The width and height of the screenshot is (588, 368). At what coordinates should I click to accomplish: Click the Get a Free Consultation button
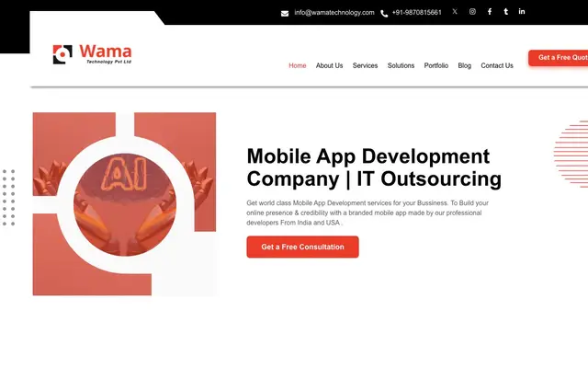302,247
